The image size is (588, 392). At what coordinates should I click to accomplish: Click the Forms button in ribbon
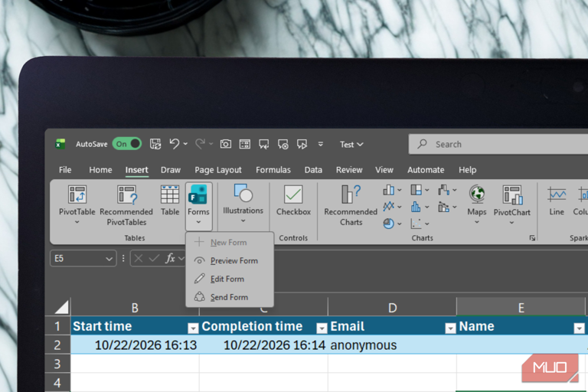[199, 205]
